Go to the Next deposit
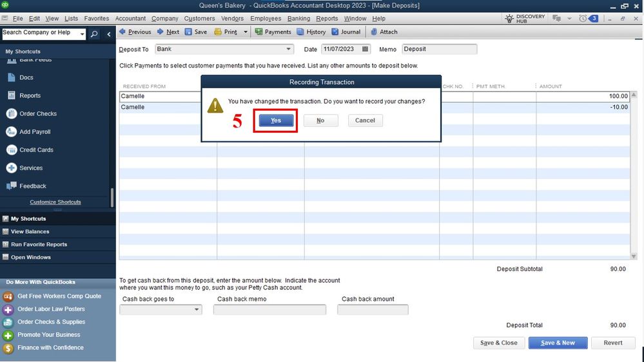Viewport: 644px width, 362px height. coord(168,32)
